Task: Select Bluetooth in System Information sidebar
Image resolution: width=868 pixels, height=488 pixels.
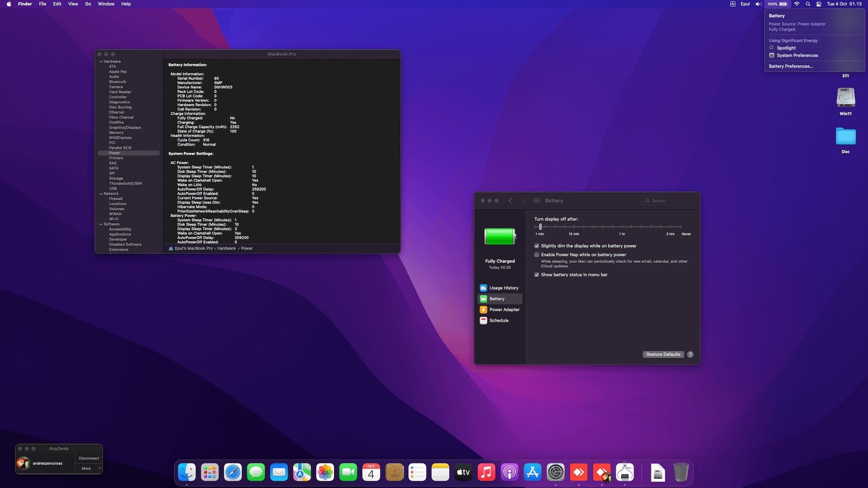Action: [x=118, y=82]
